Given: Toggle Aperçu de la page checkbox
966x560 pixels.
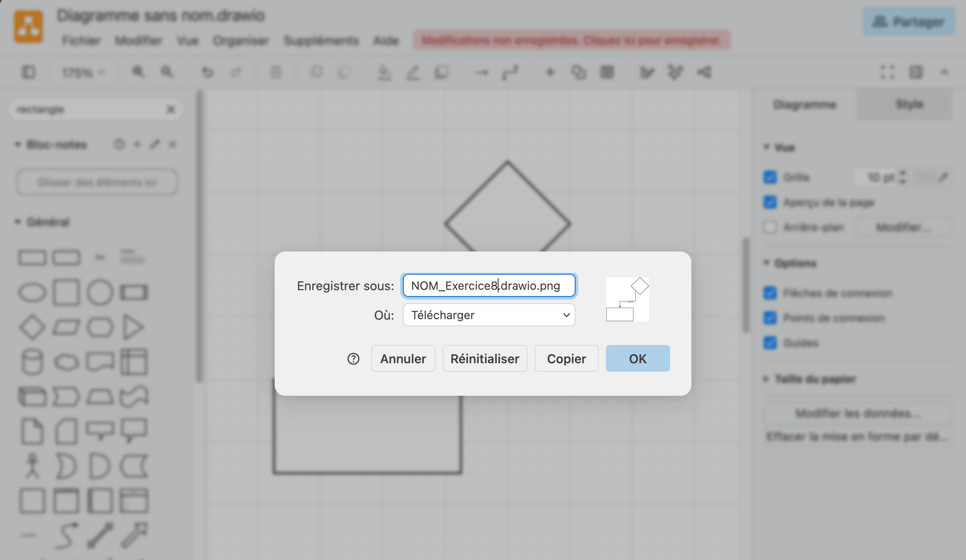Looking at the screenshot, I should coord(770,202).
